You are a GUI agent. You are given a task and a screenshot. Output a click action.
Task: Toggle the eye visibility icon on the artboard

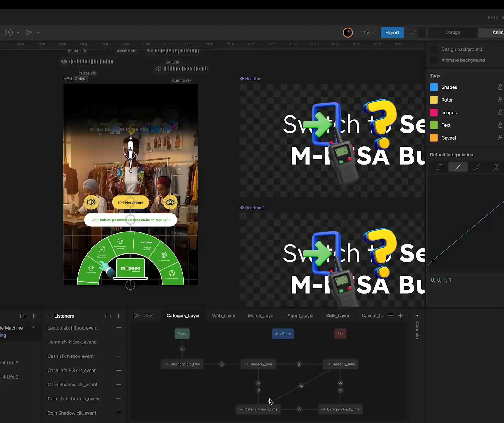[170, 202]
